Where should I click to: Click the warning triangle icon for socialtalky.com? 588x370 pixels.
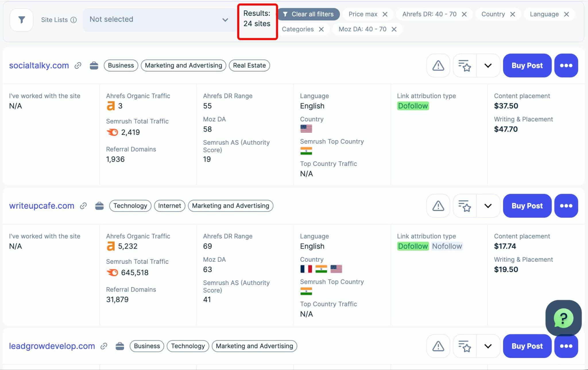point(438,65)
